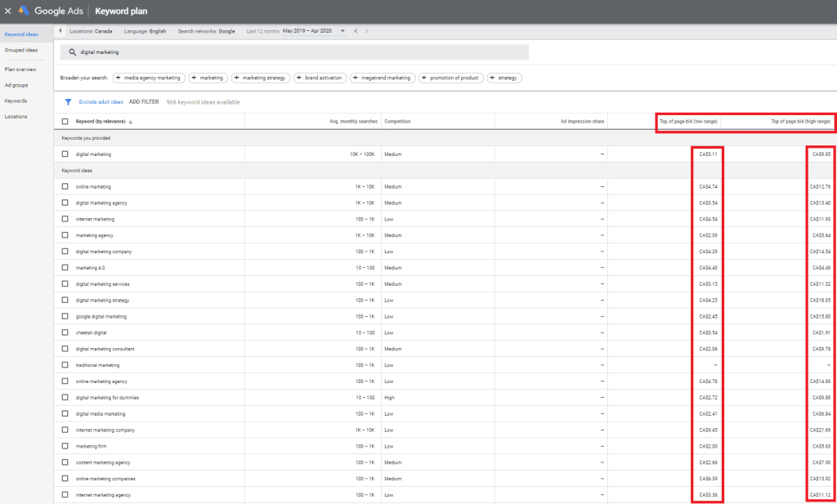Click 'digital media marketing' keyword text
The width and height of the screenshot is (837, 504).
101,414
